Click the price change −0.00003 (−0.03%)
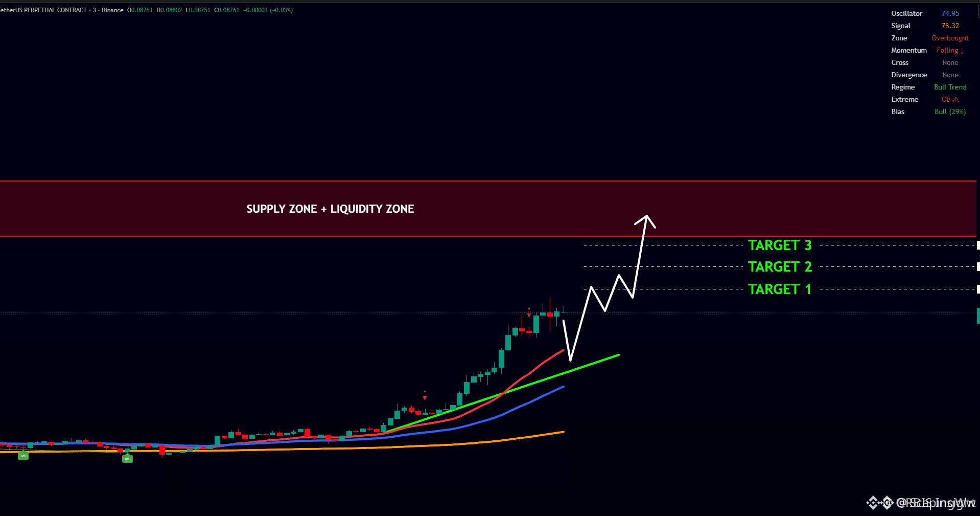 pos(268,10)
